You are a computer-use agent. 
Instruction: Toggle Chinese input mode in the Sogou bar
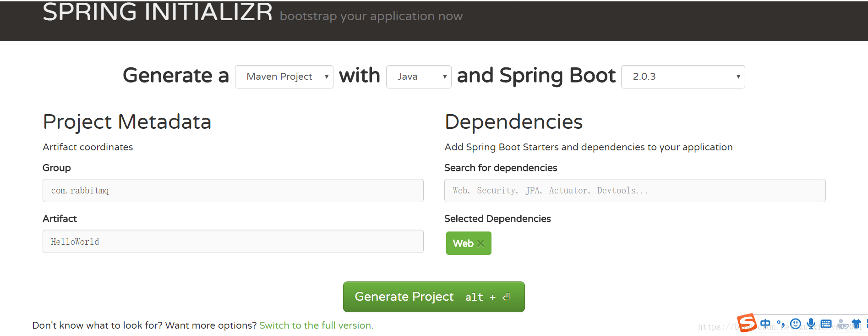tap(765, 324)
